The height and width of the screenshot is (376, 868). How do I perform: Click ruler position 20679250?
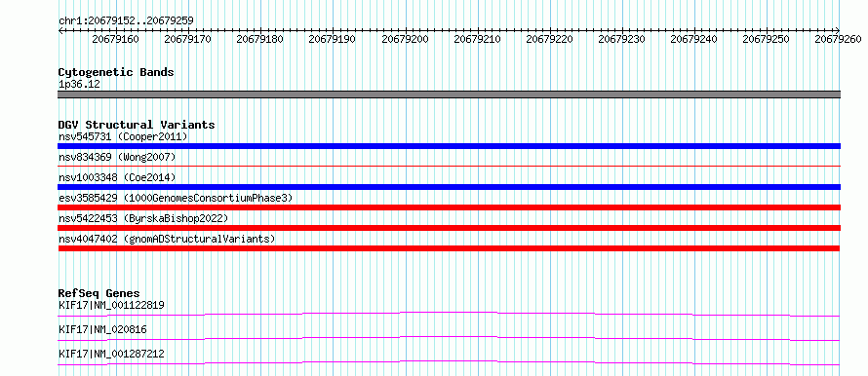pos(767,39)
